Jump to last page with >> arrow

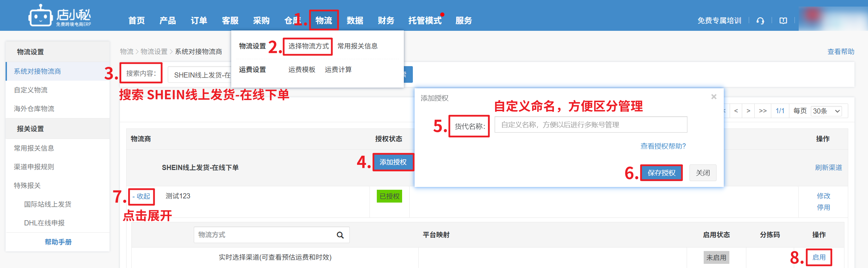[x=763, y=111]
